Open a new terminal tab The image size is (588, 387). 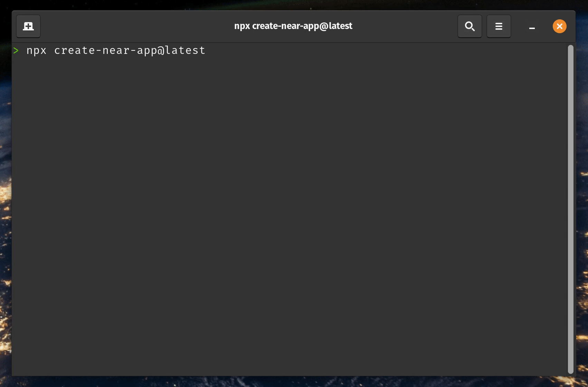pyautogui.click(x=28, y=26)
